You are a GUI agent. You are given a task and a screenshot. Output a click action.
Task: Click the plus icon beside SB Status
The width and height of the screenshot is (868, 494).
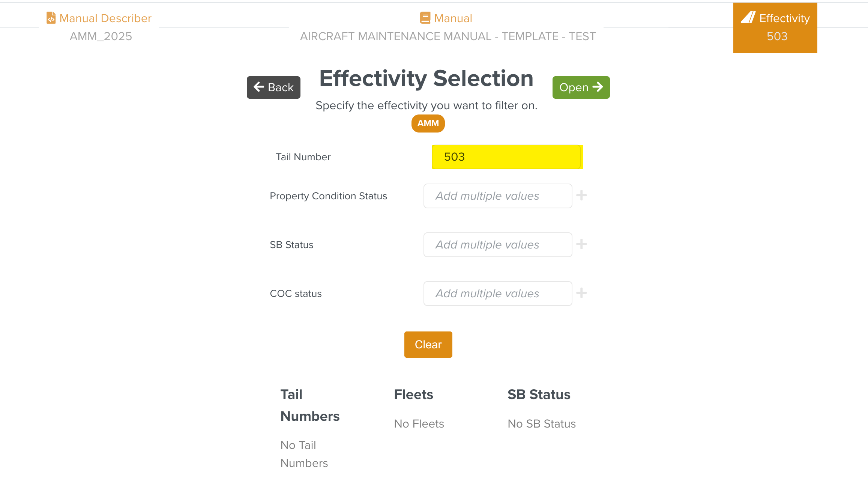(581, 244)
